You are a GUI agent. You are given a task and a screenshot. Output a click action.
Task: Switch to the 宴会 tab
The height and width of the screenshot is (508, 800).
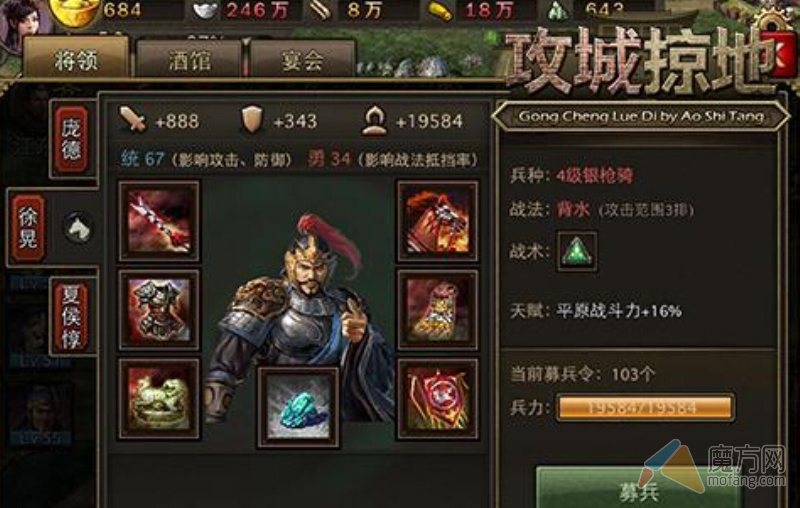click(x=302, y=60)
